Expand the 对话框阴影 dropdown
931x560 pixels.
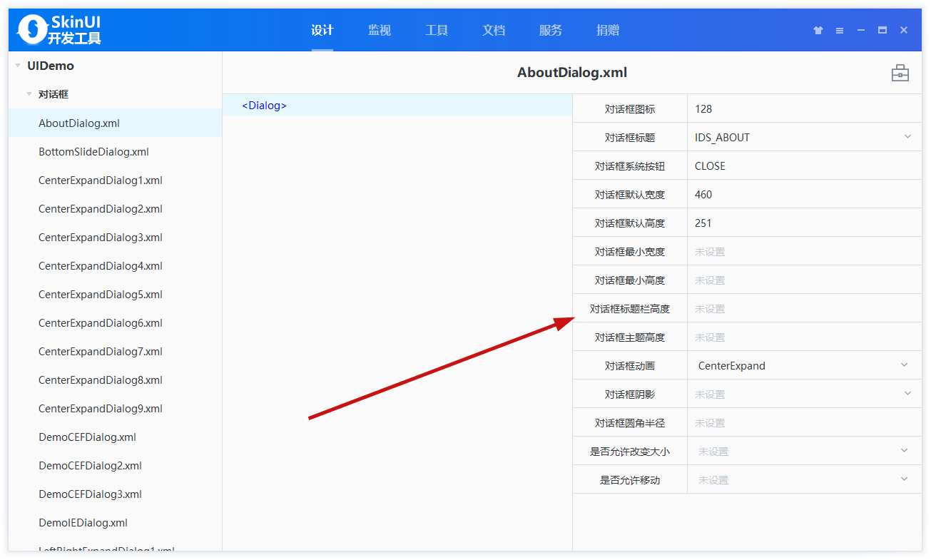point(907,393)
